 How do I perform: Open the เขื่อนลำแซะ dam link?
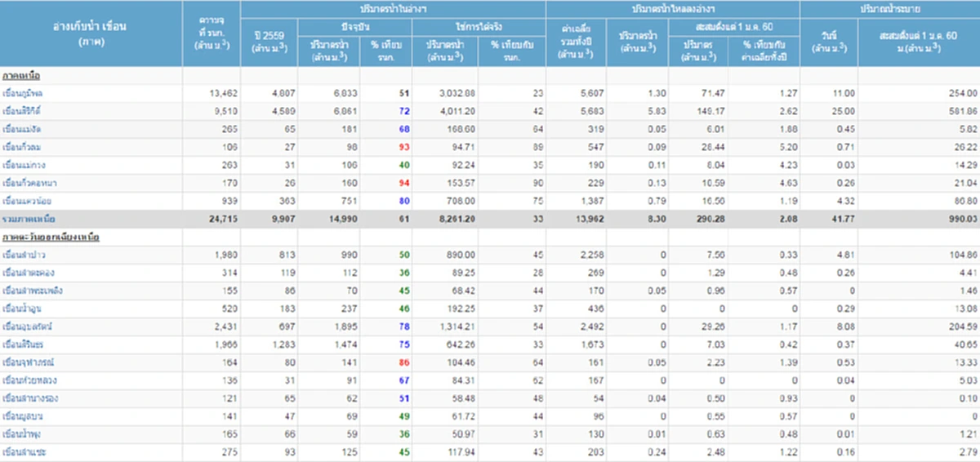pyautogui.click(x=24, y=452)
